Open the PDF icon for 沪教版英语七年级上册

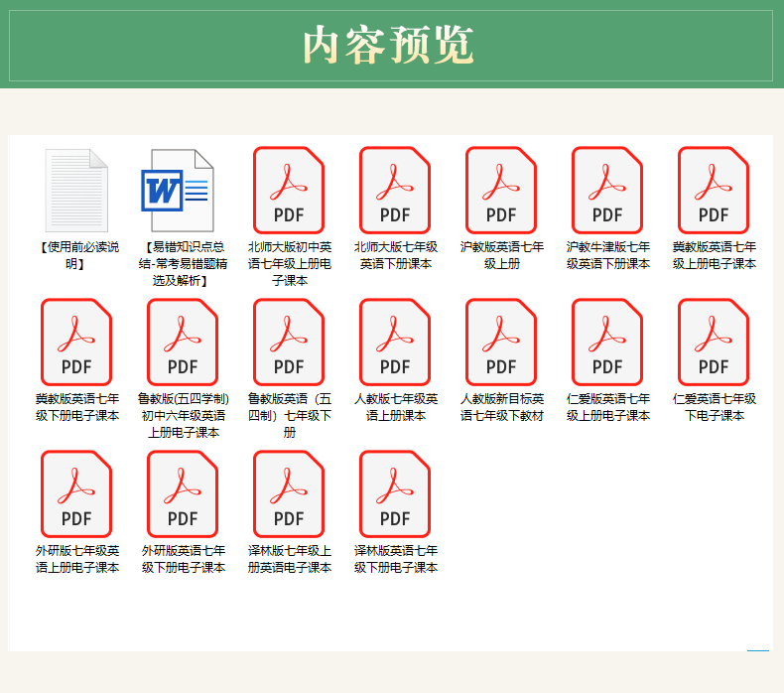[x=501, y=191]
